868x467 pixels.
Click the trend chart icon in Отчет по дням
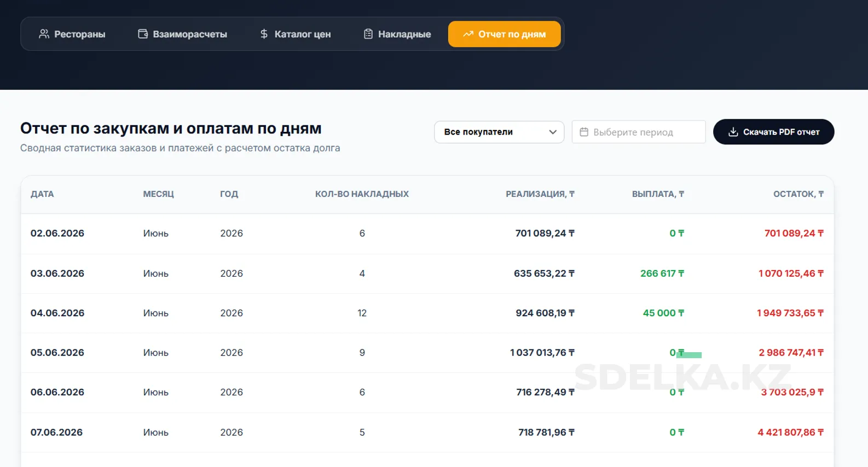pyautogui.click(x=468, y=34)
